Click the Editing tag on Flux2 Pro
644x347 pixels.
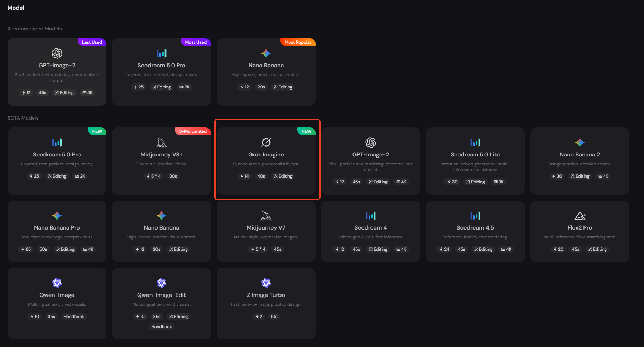(x=597, y=249)
